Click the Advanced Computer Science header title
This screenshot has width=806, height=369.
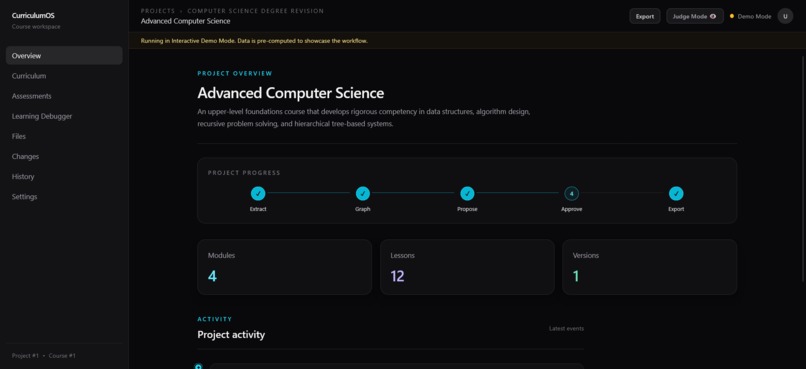click(186, 21)
